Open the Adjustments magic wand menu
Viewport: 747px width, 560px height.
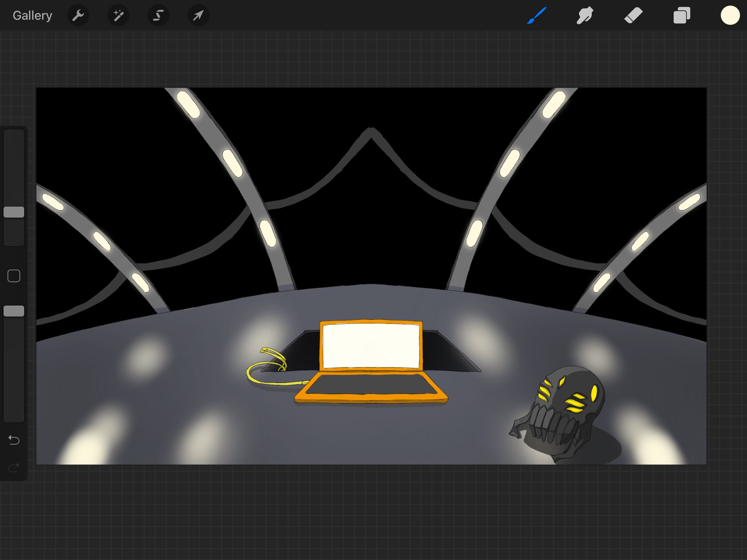[x=118, y=16]
